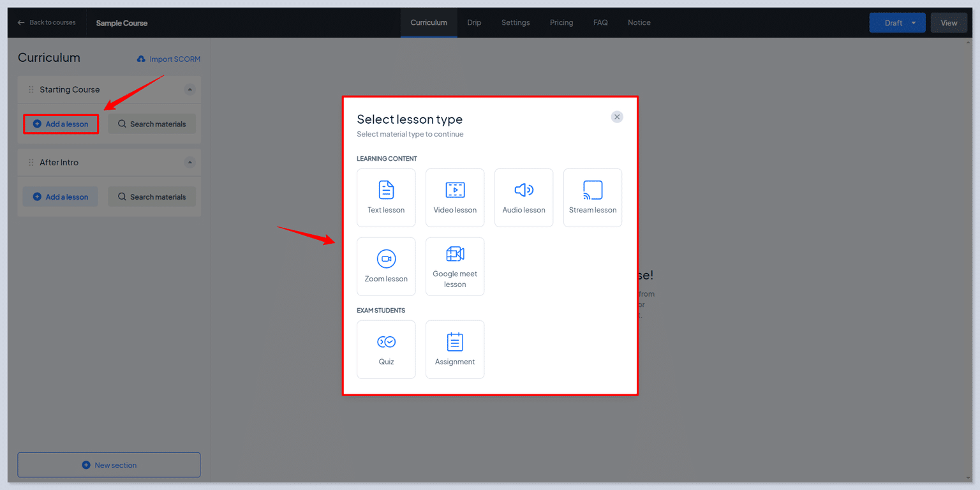Open the Draft status dropdown
This screenshot has width=980, height=490.
pos(897,22)
